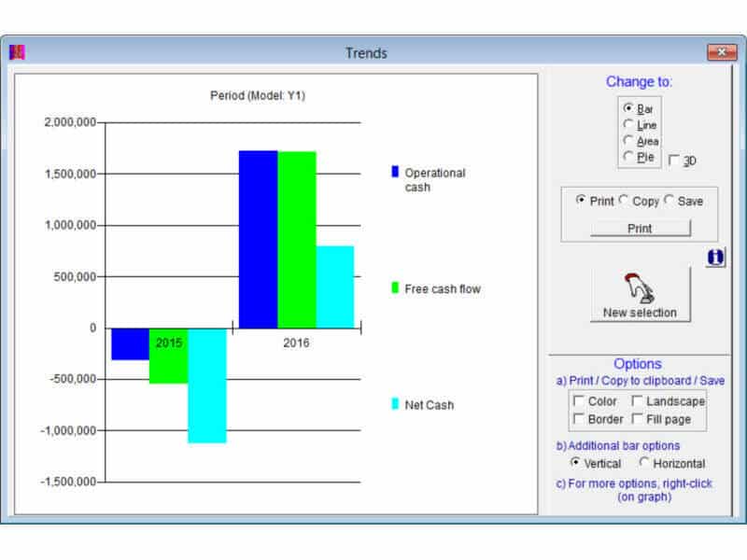The height and width of the screenshot is (560, 747).
Task: Click the chart title 'Period (Model: Y1)'
Action: (x=258, y=96)
